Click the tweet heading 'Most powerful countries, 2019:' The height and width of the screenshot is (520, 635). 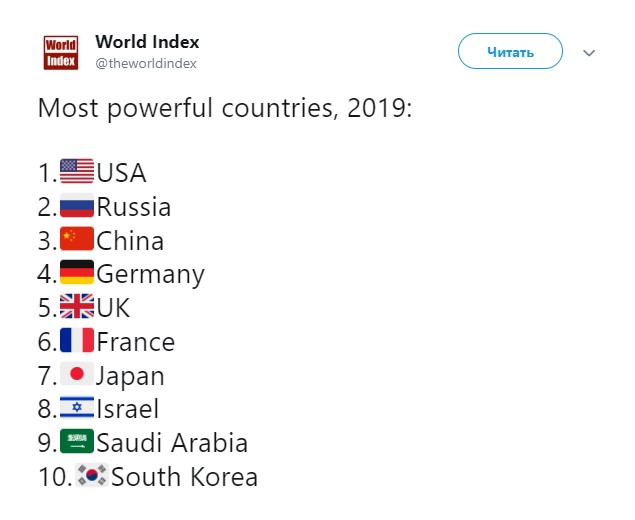[225, 109]
